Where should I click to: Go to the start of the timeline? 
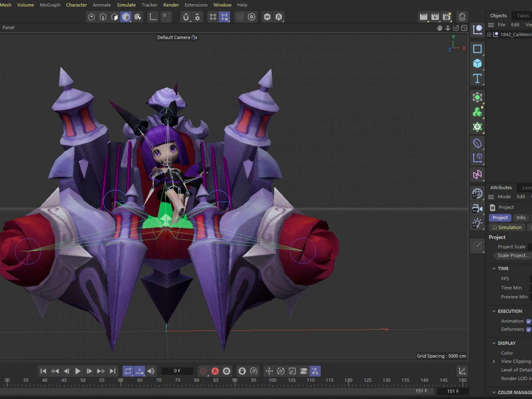pyautogui.click(x=43, y=371)
